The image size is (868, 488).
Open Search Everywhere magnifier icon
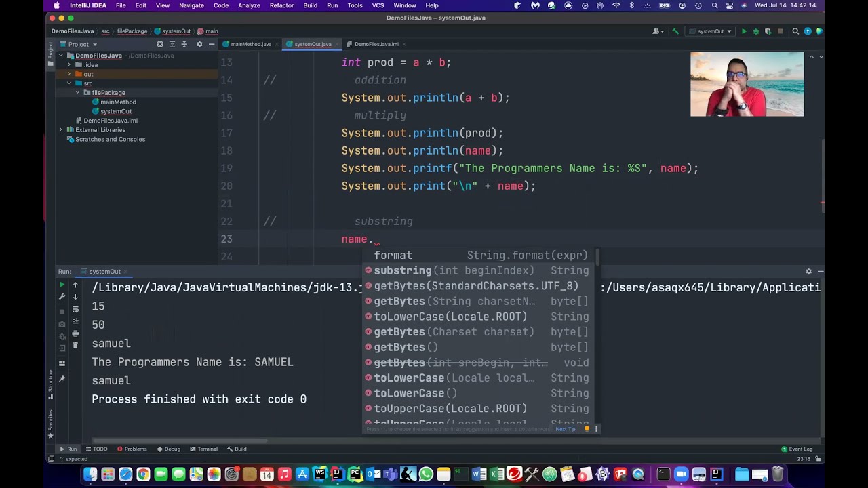795,31
